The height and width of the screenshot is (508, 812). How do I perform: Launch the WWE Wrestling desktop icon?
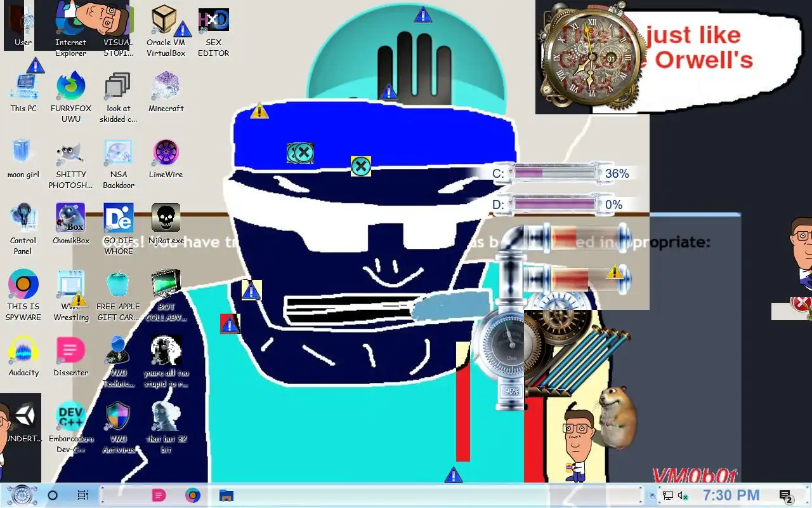coord(71,295)
